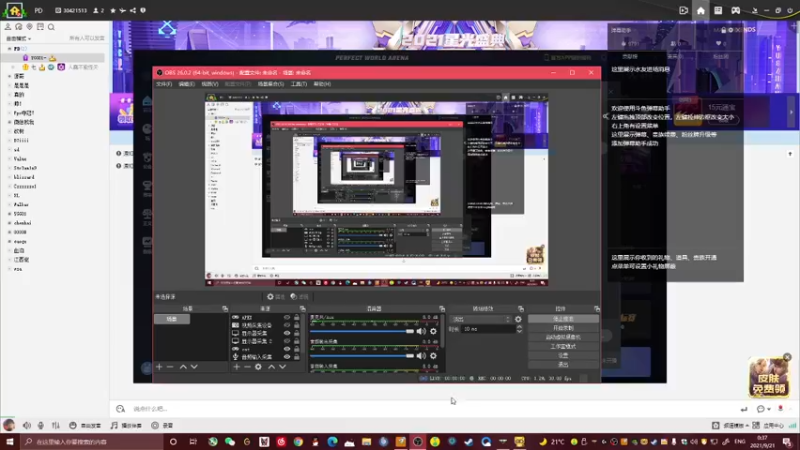Expand the blizzard channel tree item

coord(9,177)
